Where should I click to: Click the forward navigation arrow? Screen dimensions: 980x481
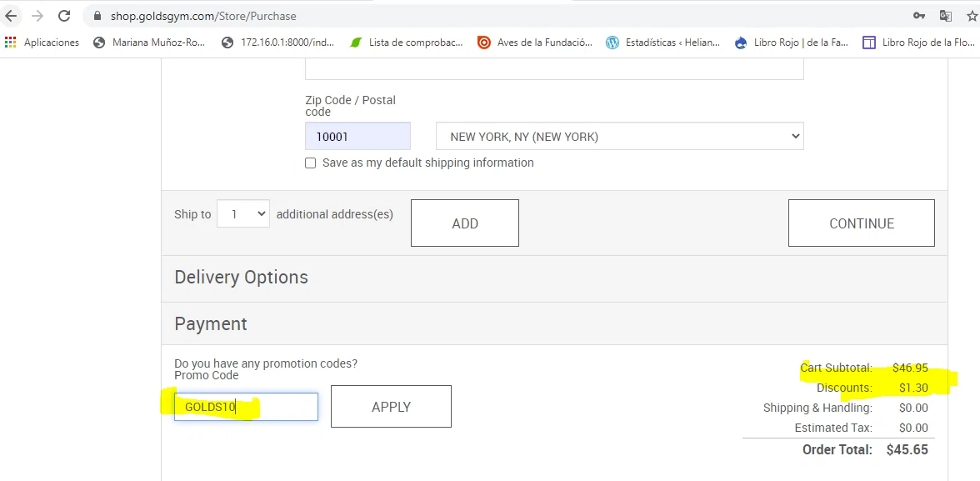click(37, 16)
